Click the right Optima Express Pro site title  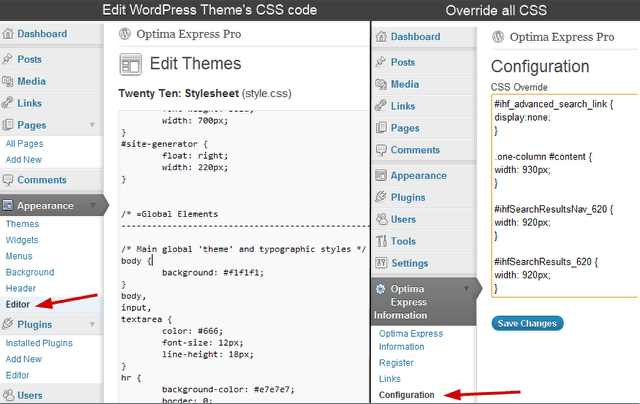click(562, 37)
